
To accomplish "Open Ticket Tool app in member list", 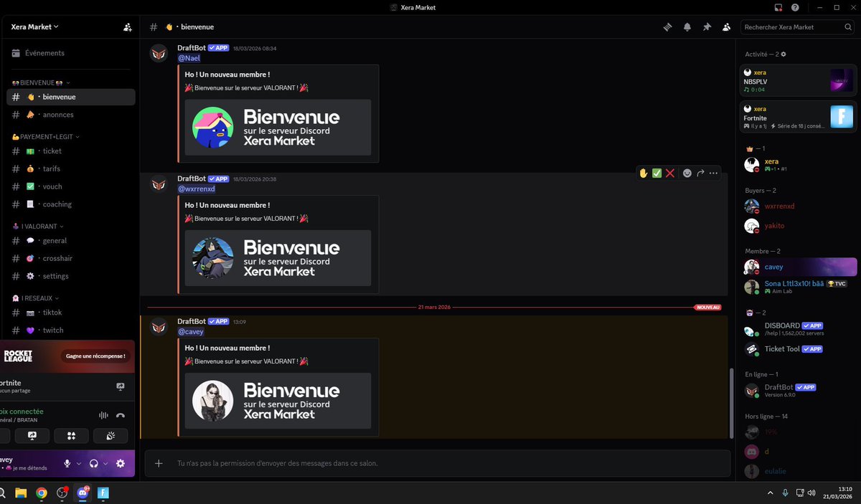I will (798, 349).
